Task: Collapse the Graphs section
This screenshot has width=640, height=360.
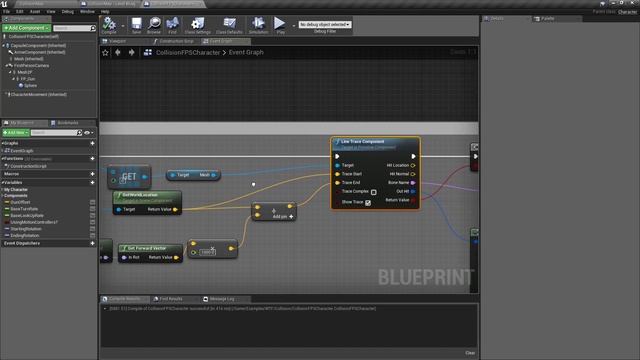Action: click(x=2, y=143)
